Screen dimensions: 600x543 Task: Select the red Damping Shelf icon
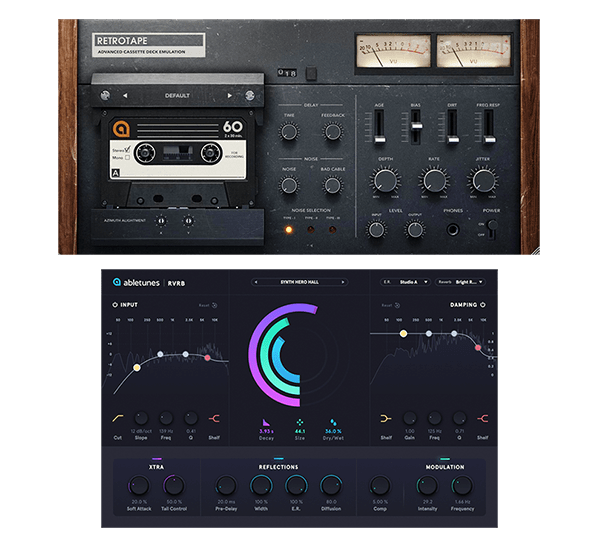pos(483,419)
